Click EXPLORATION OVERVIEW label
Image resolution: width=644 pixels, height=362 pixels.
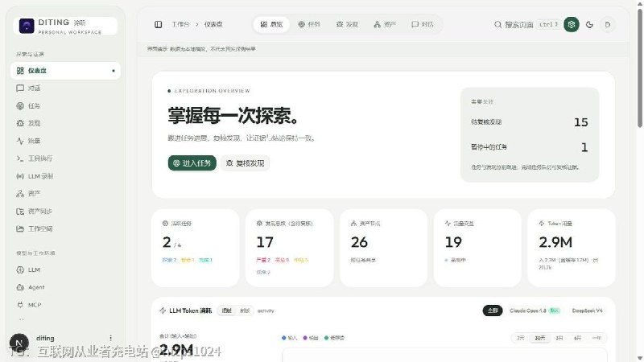tap(212, 91)
